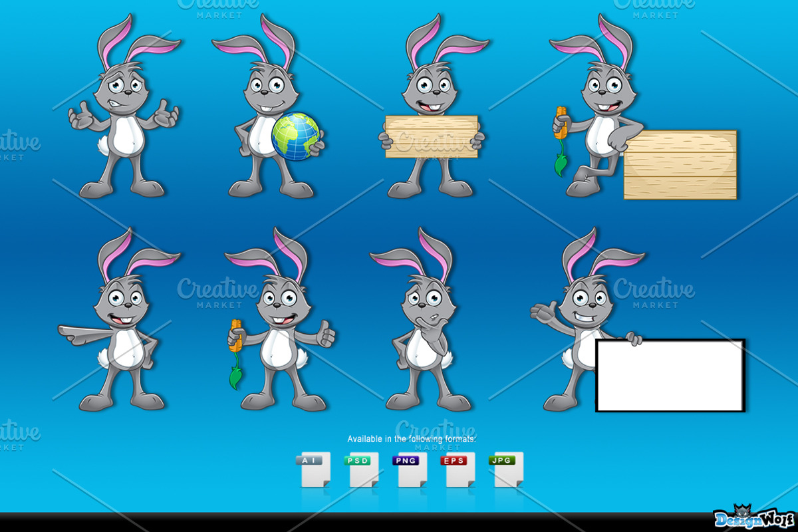This screenshot has height=532, width=798.
Task: Click the large wooden sign board
Action: [680, 164]
